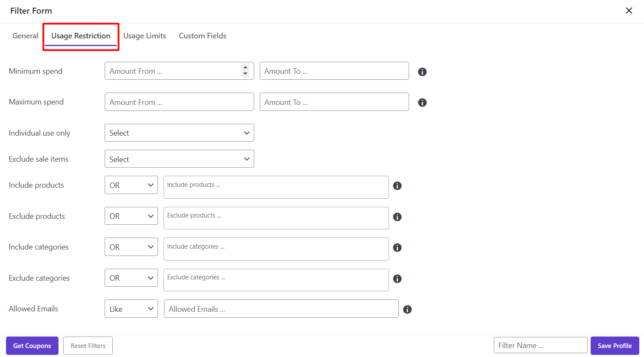
Task: Click the info icon beside Minimum spend
Action: click(422, 72)
